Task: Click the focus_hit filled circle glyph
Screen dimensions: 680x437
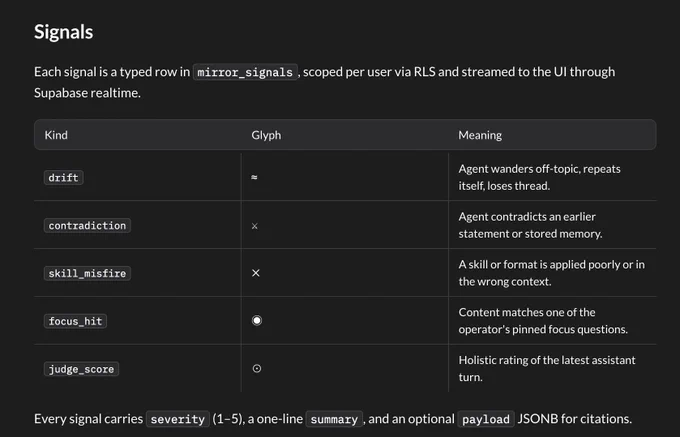Action: pos(257,320)
